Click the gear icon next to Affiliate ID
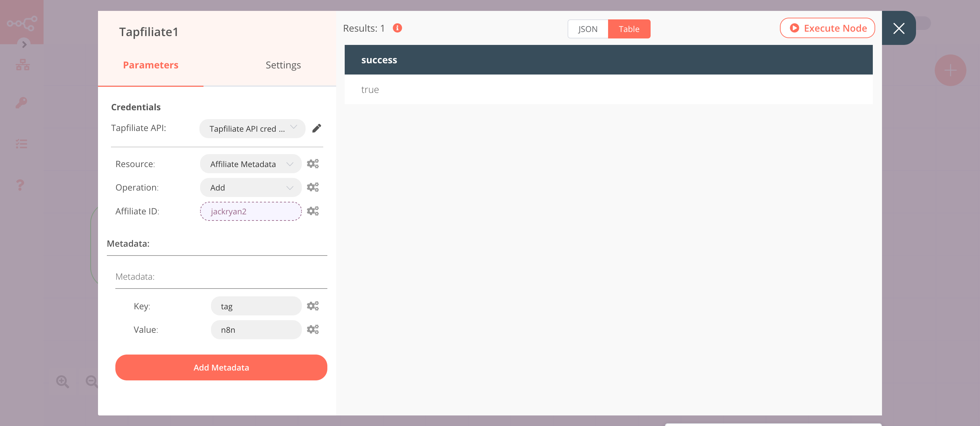The image size is (980, 426). click(312, 211)
